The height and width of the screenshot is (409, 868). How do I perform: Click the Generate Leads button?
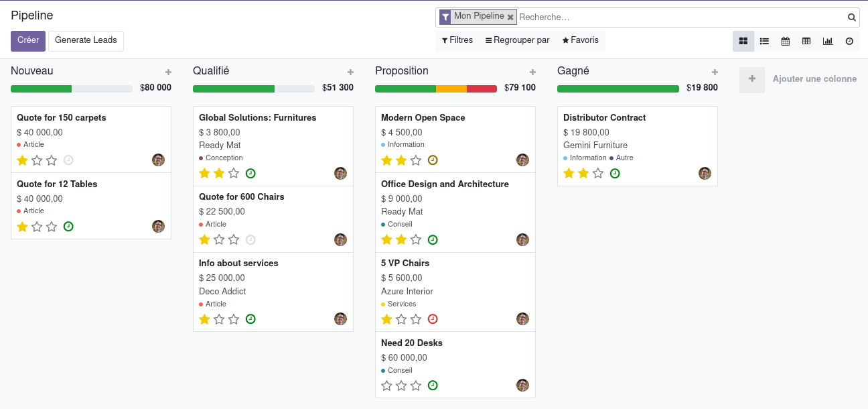tap(86, 41)
